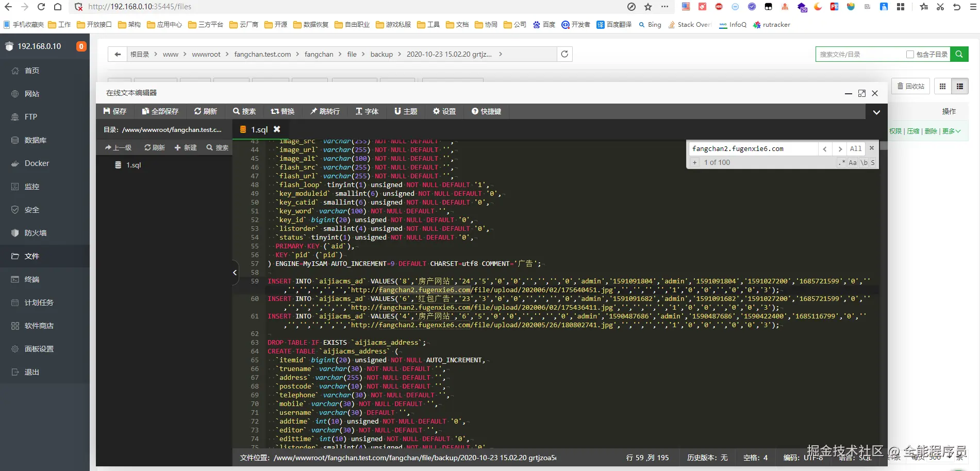Expand the replace row with plus button
Viewport: 980px width, 471px height.
coord(694,163)
